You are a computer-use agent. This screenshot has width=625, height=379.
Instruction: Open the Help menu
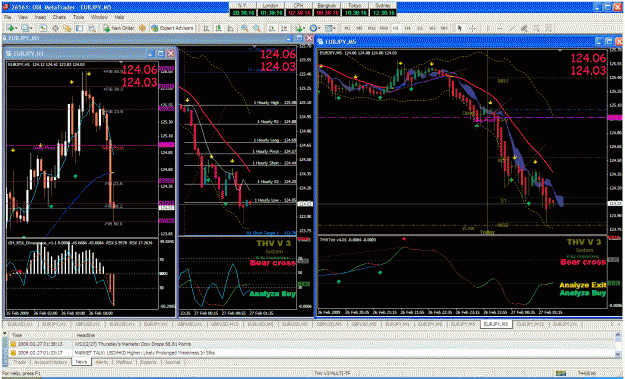[119, 18]
